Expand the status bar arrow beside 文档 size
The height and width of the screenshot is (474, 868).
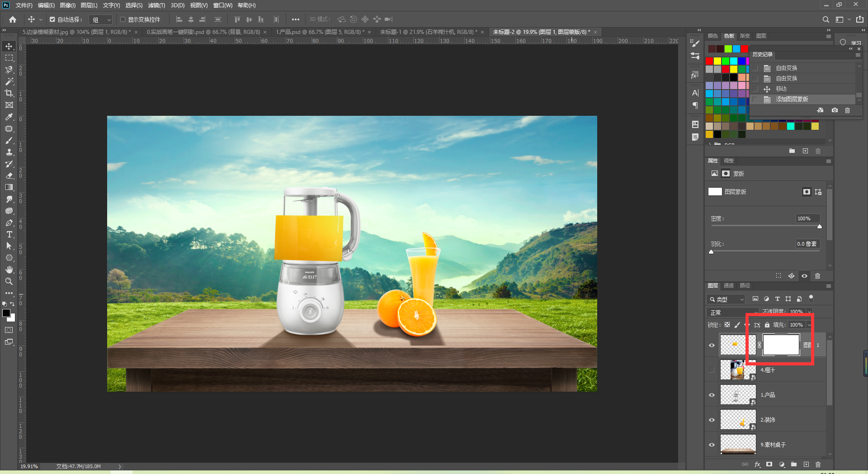pos(120,466)
